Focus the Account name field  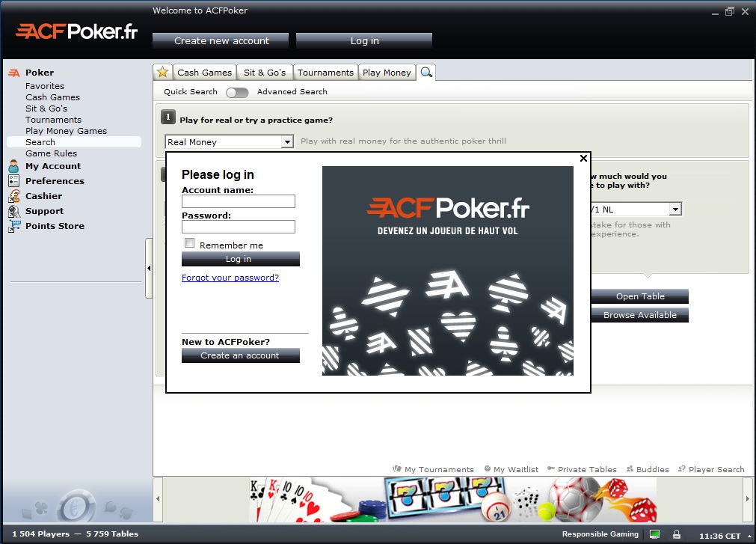pos(239,201)
